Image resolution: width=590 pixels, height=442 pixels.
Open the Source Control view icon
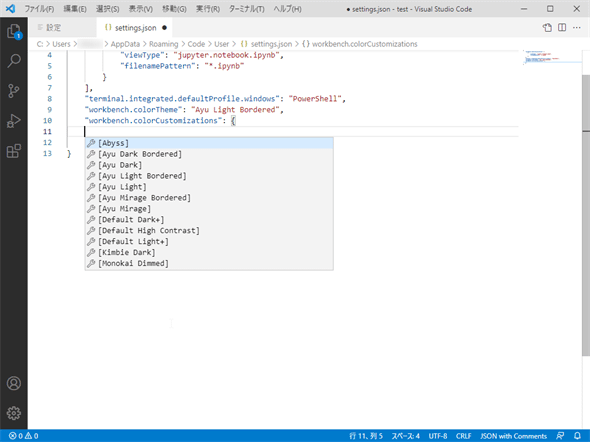point(14,91)
